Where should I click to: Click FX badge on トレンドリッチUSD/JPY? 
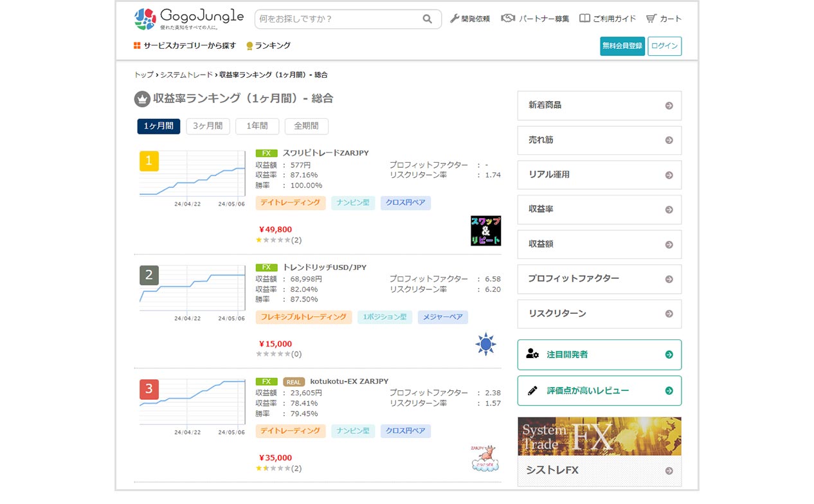tap(266, 267)
